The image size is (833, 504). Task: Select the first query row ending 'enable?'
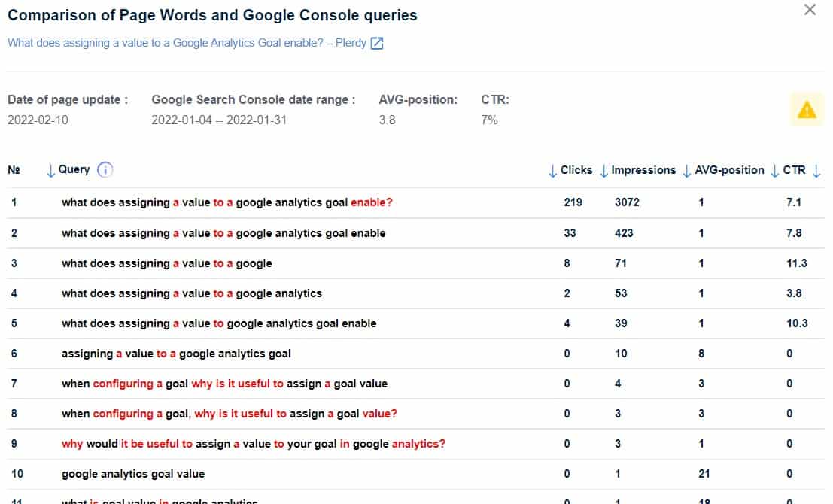tap(226, 203)
